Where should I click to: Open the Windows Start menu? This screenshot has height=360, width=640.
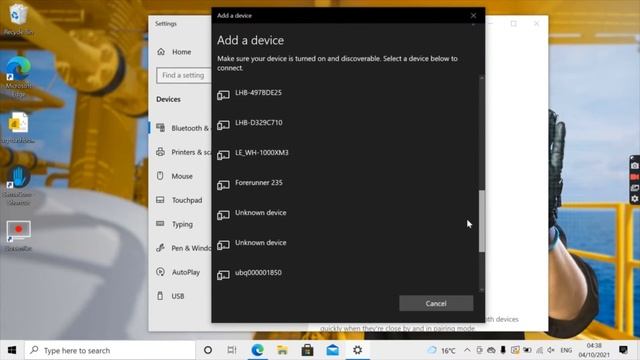12,350
